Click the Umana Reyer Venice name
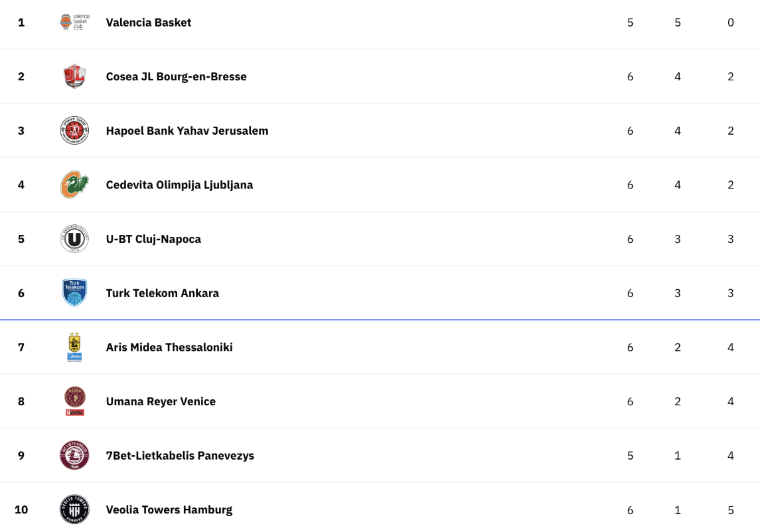The image size is (760, 532). (x=161, y=402)
